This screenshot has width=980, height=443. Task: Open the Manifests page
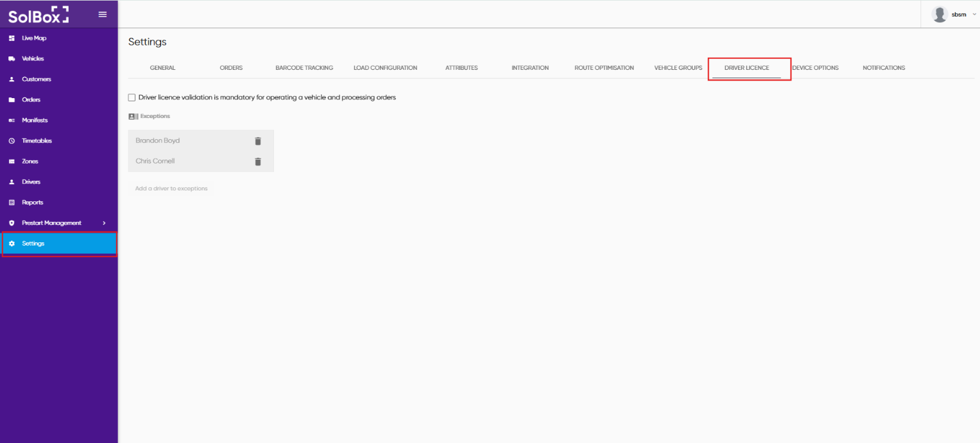pyautogui.click(x=35, y=121)
